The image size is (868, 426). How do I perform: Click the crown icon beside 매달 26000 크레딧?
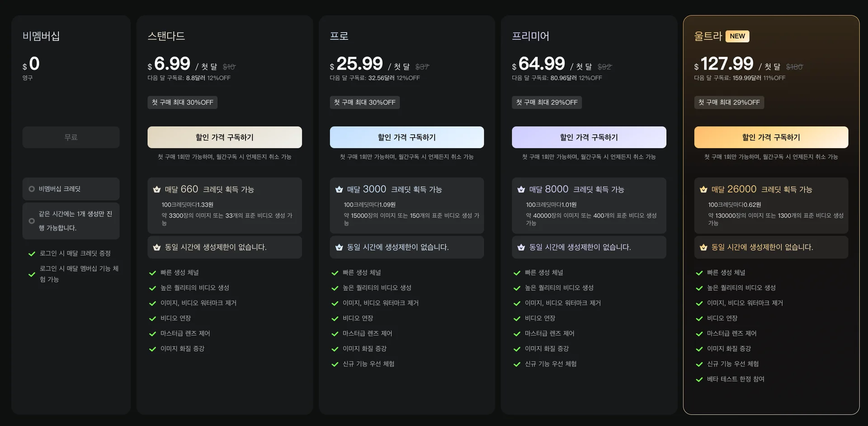tap(703, 189)
